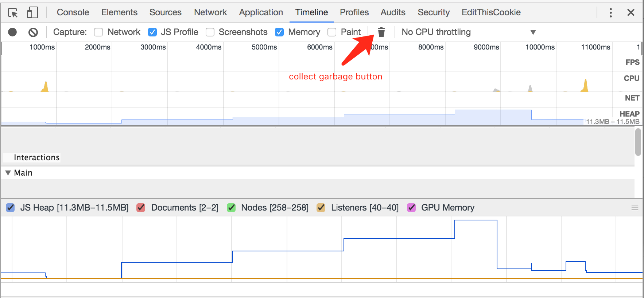Start recording with the record button
Screen dimensions: 644x298
click(12, 32)
